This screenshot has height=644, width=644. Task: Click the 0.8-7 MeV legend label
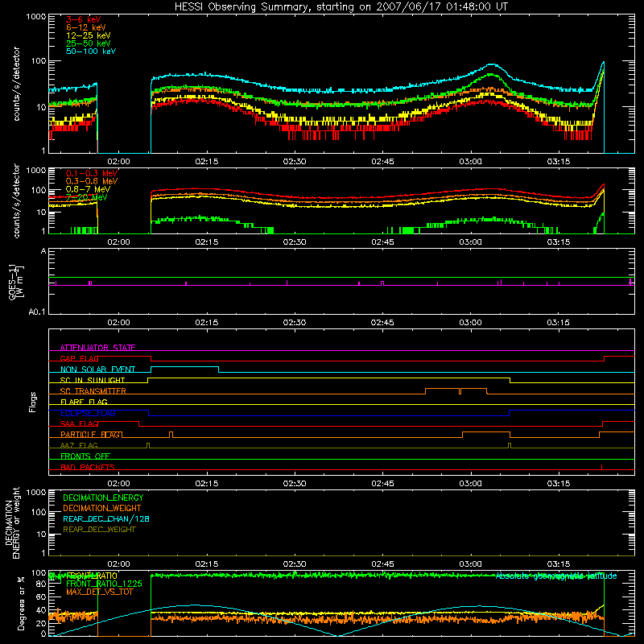[88, 189]
